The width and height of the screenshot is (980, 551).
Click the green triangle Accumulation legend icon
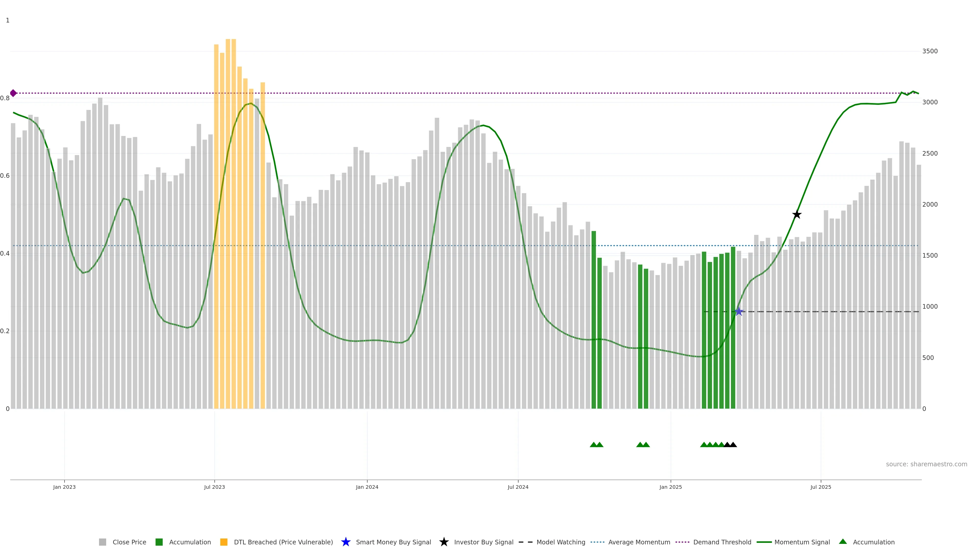coord(843,542)
